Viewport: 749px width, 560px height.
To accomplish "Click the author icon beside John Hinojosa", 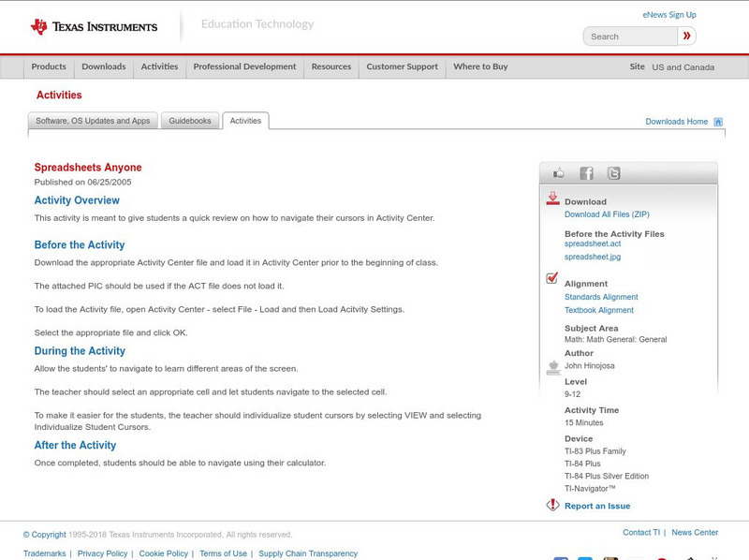I will (x=553, y=367).
